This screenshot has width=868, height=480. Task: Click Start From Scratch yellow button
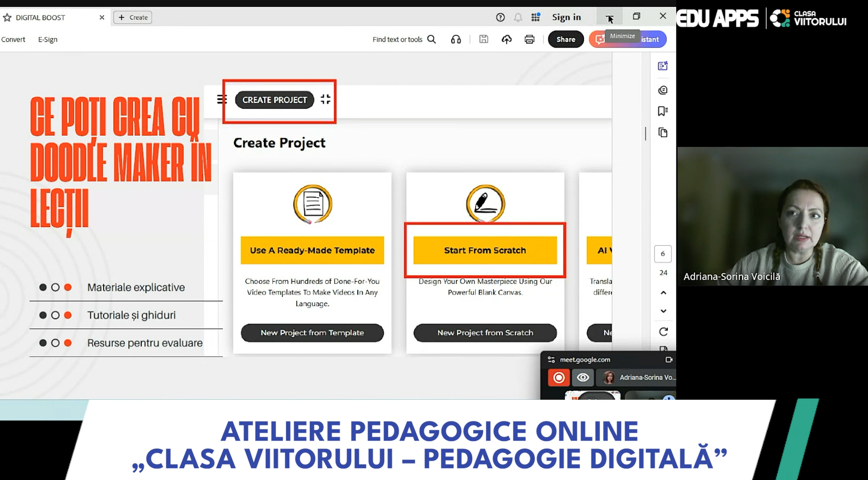(x=485, y=250)
